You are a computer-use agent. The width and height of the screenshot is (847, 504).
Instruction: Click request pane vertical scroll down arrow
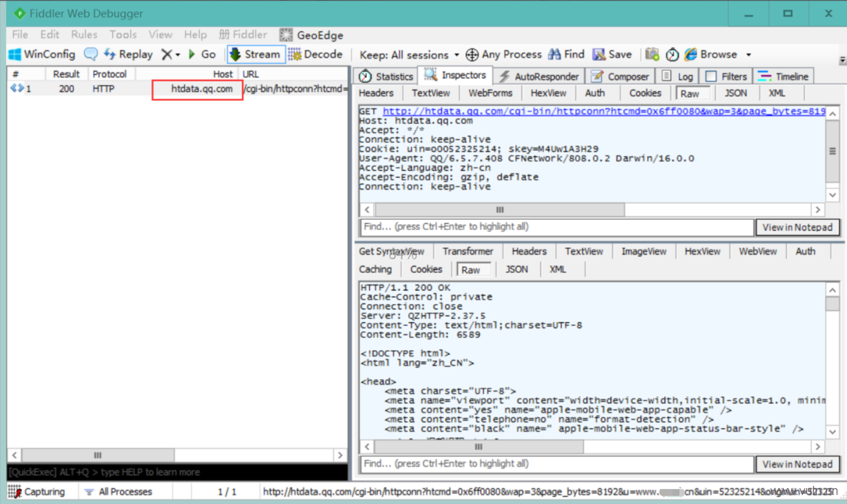tap(833, 195)
